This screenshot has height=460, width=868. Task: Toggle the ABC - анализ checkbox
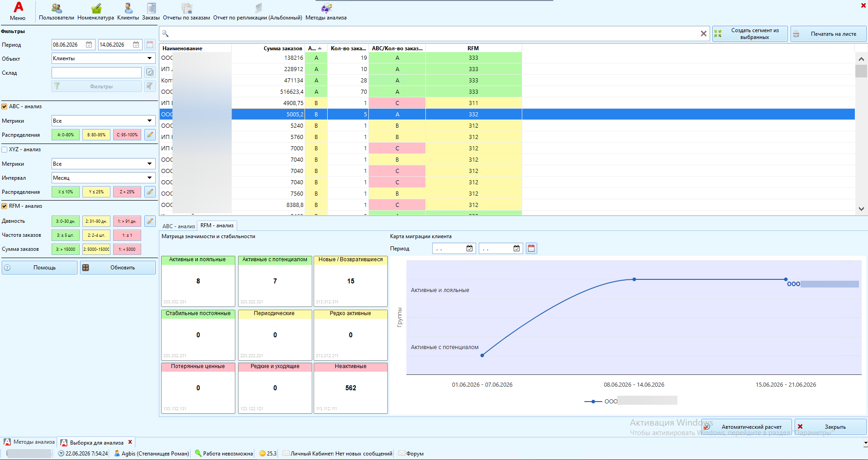click(x=5, y=106)
